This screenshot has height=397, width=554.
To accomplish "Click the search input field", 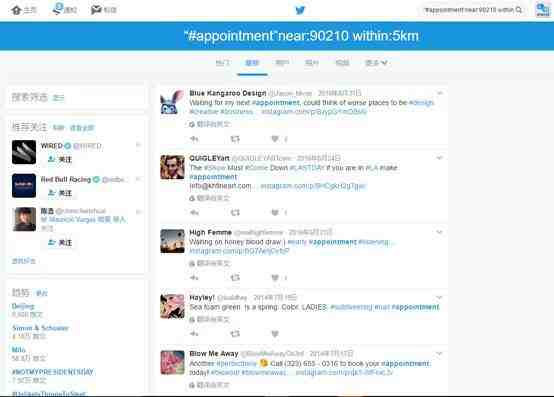I will pos(469,10).
